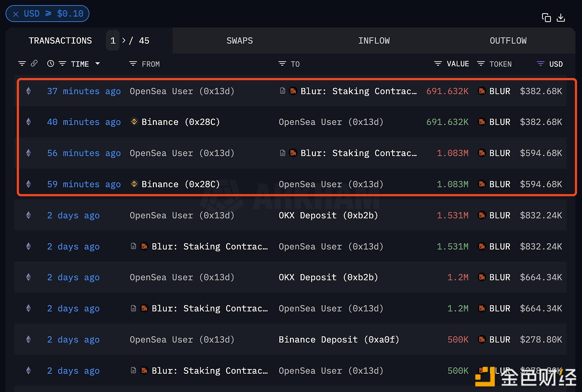
Task: Click the Binance logo in 59 minutes row
Action: point(134,184)
